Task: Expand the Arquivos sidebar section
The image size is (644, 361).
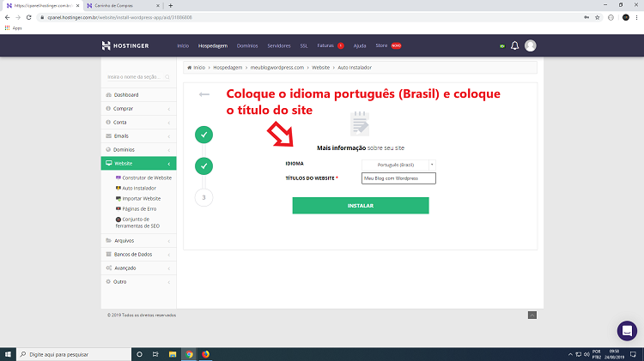Action: point(138,241)
